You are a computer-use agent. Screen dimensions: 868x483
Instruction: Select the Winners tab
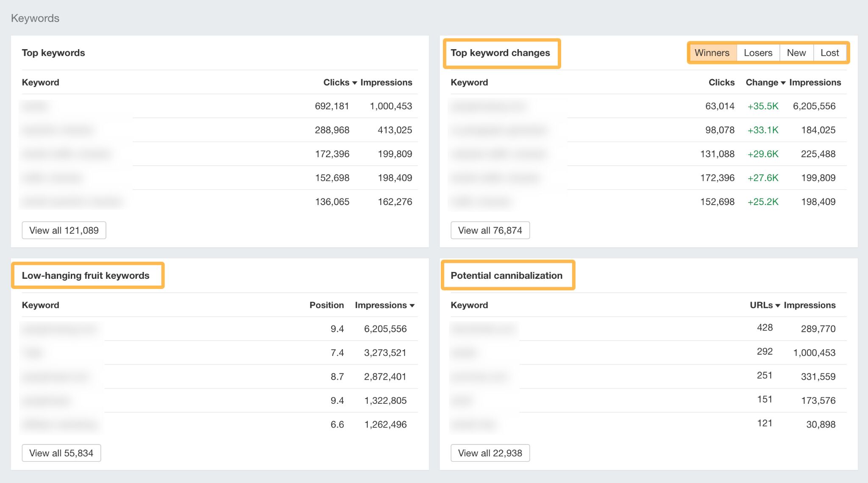[712, 53]
